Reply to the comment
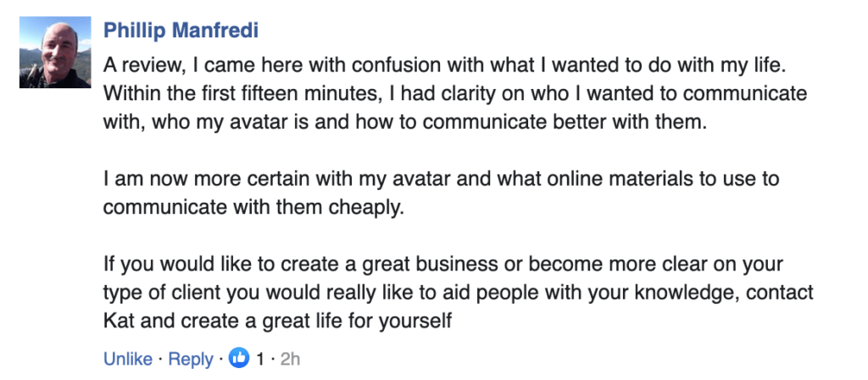Viewport: 868px width, 380px height. tap(191, 359)
